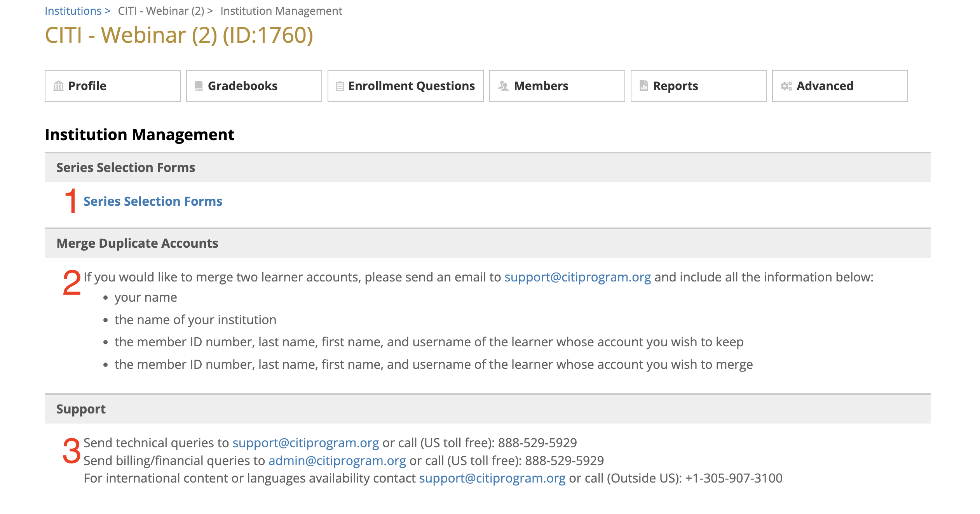Click the Gradebooks book icon
Screen dimensions: 980x514
coord(199,86)
